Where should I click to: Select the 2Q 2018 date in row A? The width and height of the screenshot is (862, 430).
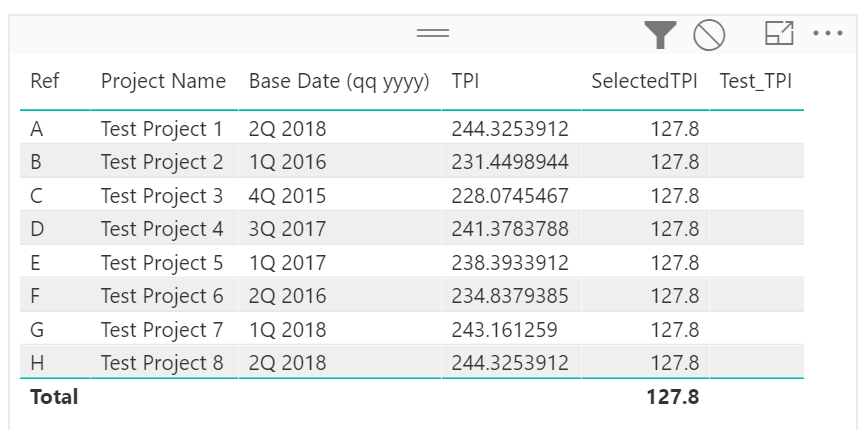point(288,129)
